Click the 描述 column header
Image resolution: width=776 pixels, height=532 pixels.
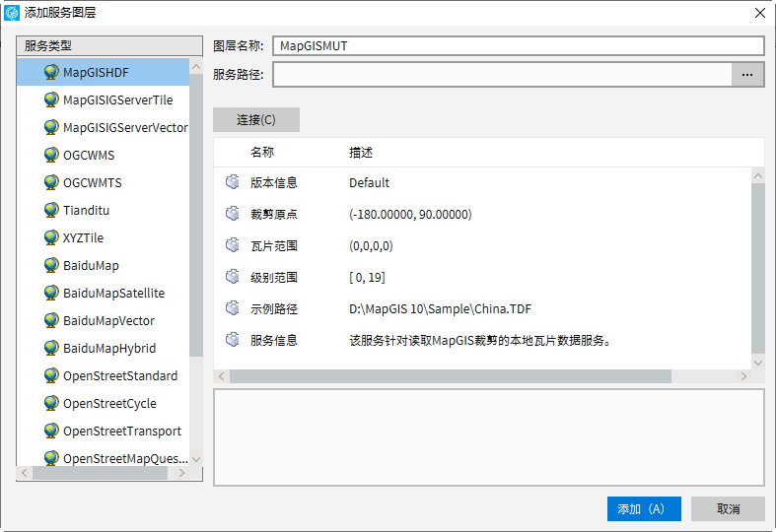point(361,153)
